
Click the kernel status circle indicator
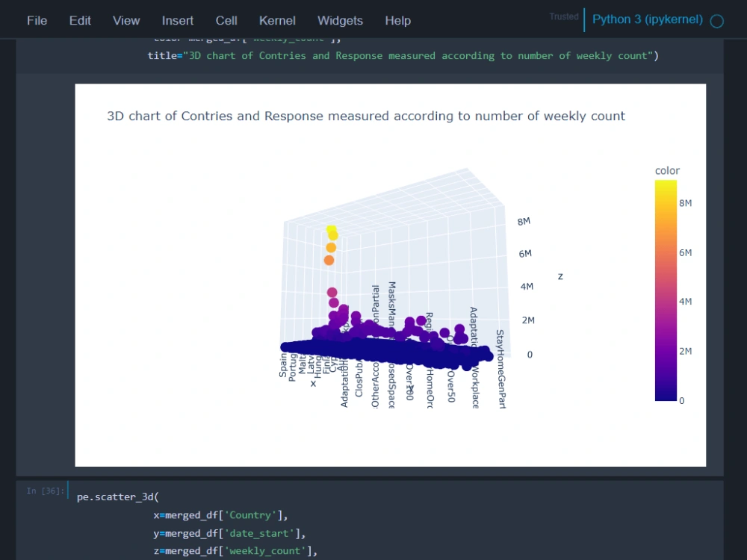[x=716, y=21]
